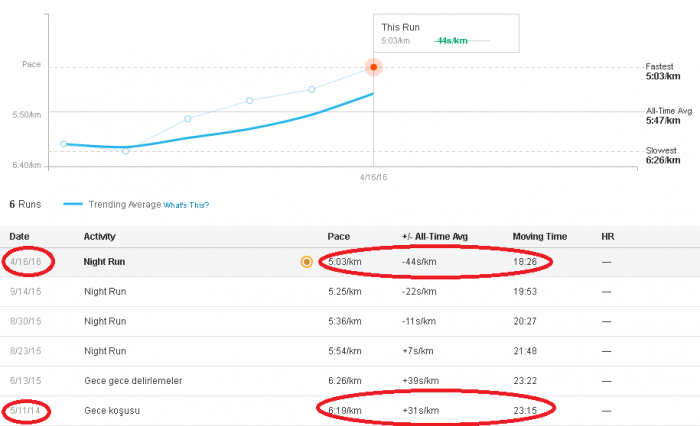This screenshot has width=700, height=426.
Task: Select the orange target icon beside Night Run
Action: coord(306,262)
